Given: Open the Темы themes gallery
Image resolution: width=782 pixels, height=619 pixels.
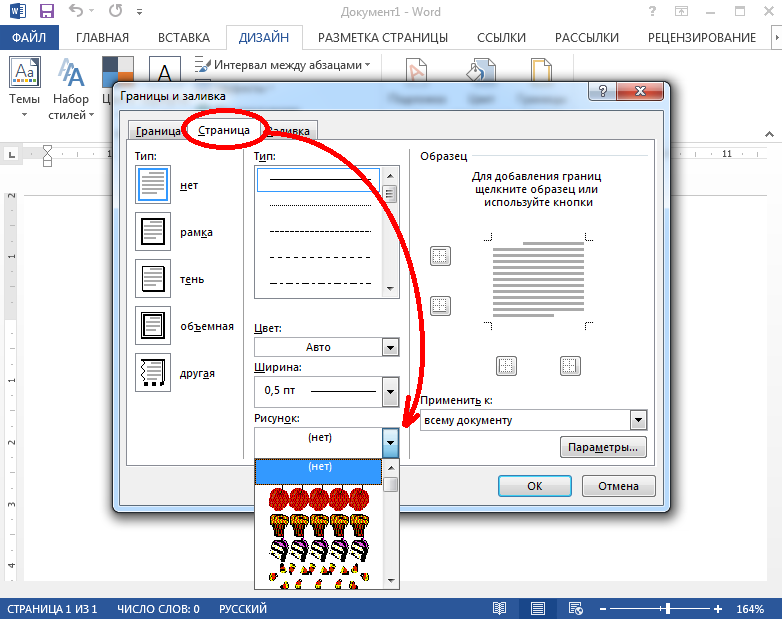Looking at the screenshot, I should point(24,87).
